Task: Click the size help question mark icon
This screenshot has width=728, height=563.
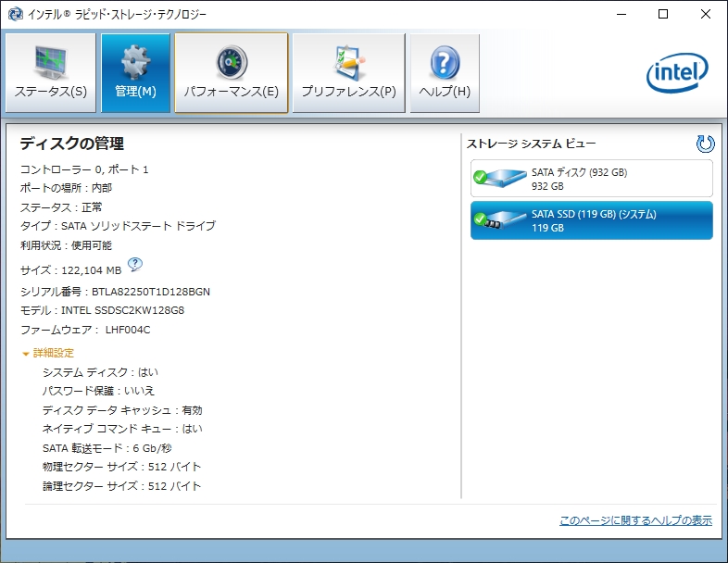Action: click(x=134, y=265)
